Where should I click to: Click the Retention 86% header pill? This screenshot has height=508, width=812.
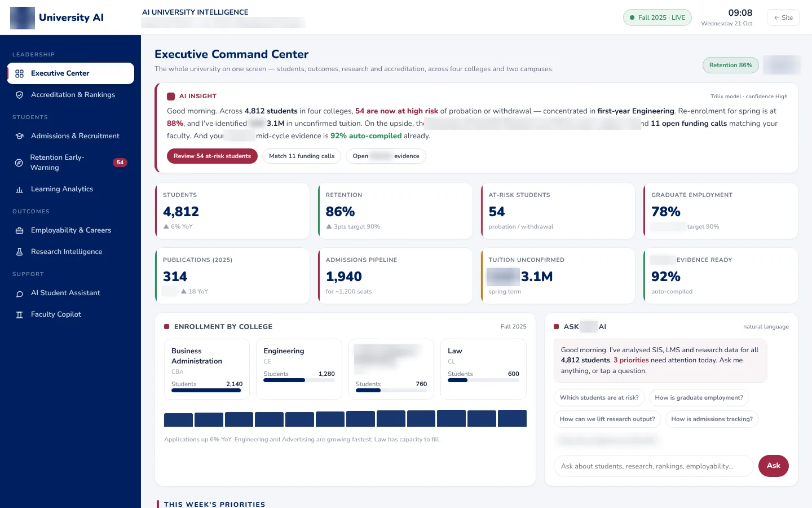click(731, 65)
